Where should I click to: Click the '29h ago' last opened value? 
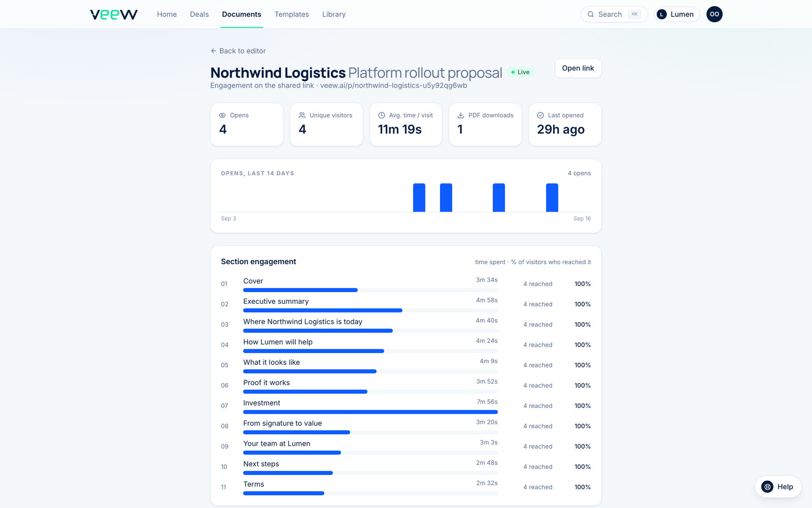(561, 130)
